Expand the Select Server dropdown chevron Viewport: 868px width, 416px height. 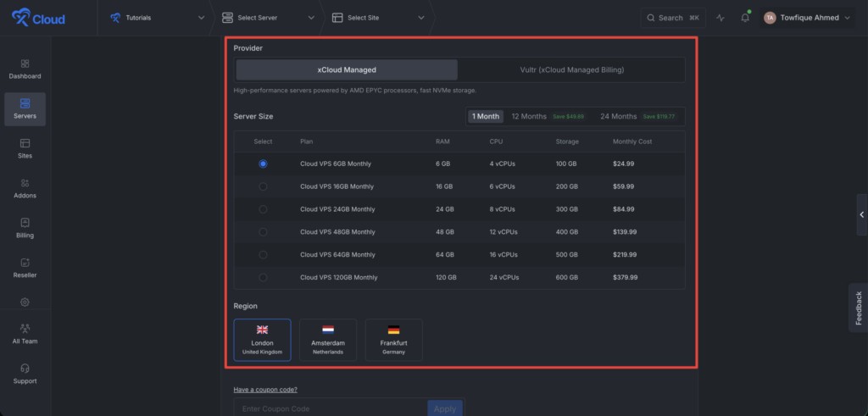click(x=311, y=18)
